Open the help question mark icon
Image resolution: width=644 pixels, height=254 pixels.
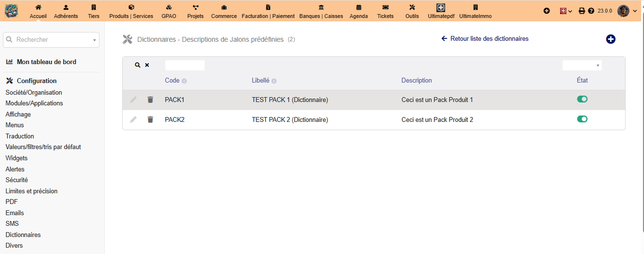point(591,11)
